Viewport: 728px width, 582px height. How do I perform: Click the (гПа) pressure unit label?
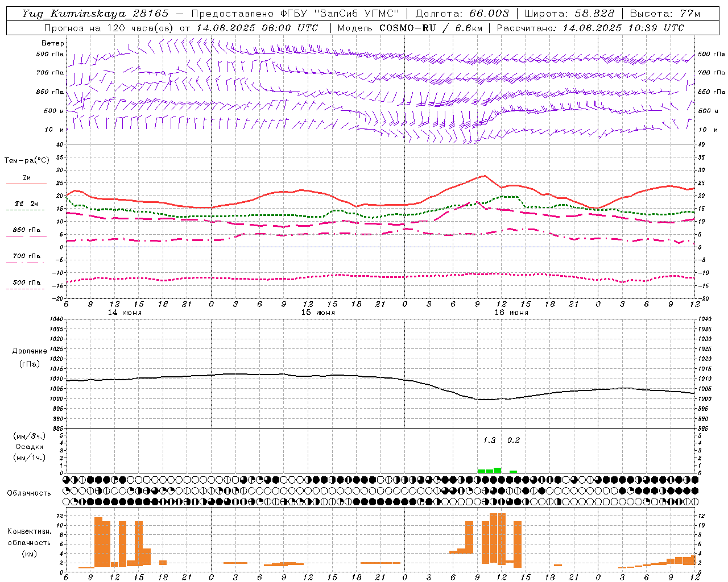[29, 364]
